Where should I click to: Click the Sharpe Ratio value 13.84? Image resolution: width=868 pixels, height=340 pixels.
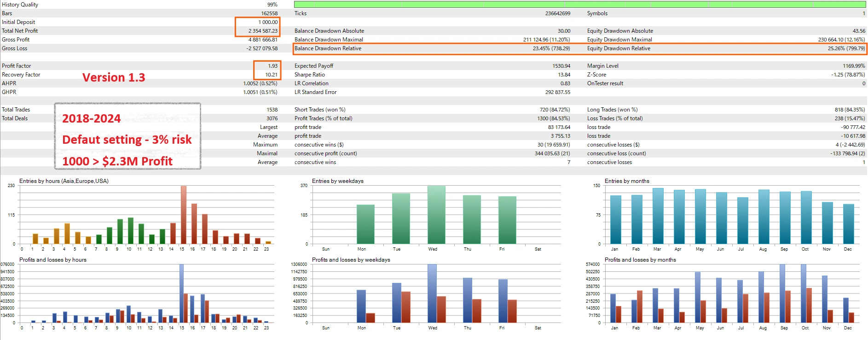point(564,75)
